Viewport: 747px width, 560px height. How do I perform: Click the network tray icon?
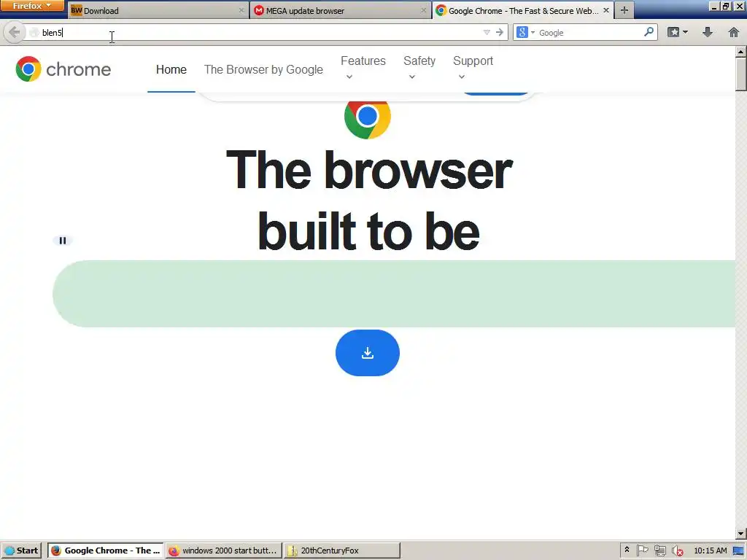click(x=659, y=551)
